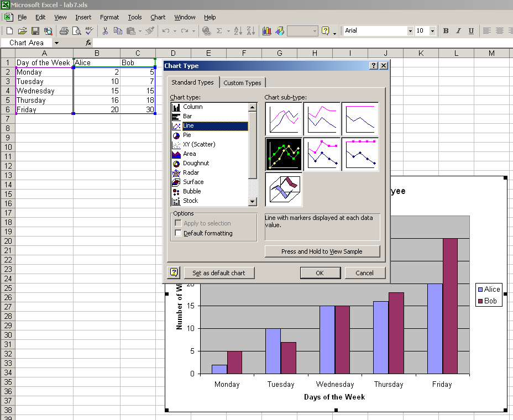
Task: Launch the Chart Wizard icon
Action: point(266,31)
